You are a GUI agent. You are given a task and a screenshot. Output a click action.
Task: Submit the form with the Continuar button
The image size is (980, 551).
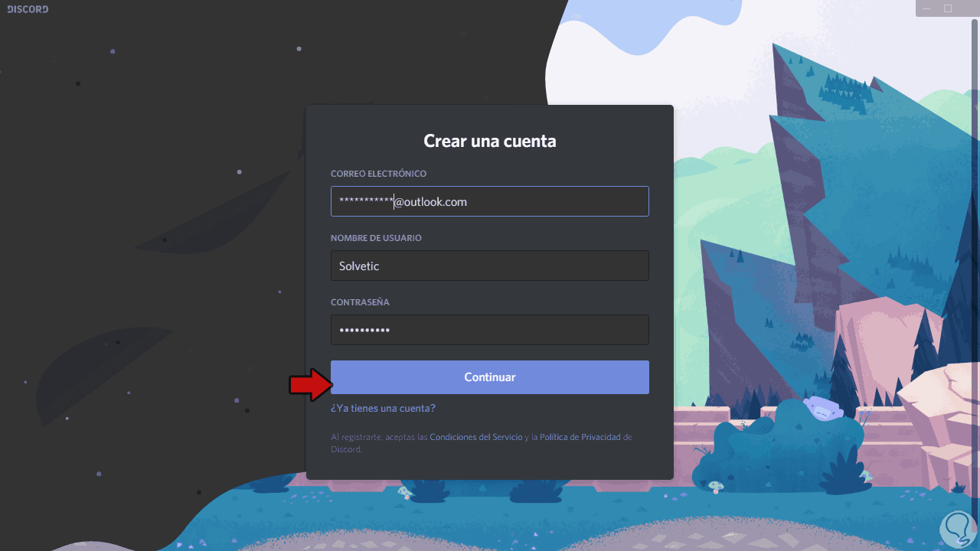tap(490, 377)
